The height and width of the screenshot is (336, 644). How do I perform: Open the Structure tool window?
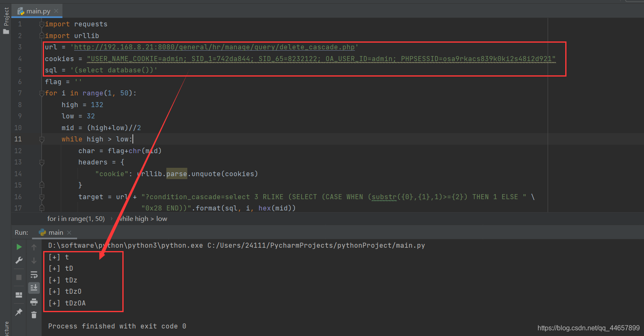pyautogui.click(x=6, y=328)
